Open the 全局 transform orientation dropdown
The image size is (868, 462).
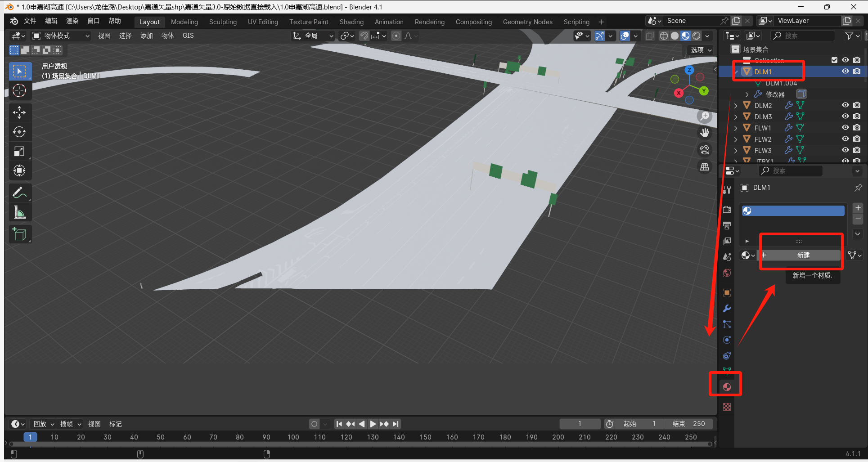(x=313, y=36)
